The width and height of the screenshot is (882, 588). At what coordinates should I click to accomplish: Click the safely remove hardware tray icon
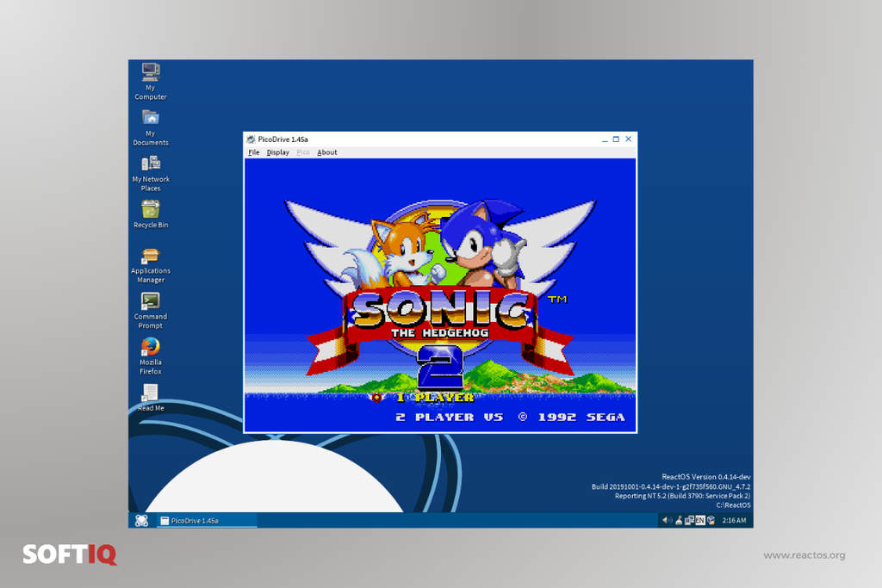point(679,521)
